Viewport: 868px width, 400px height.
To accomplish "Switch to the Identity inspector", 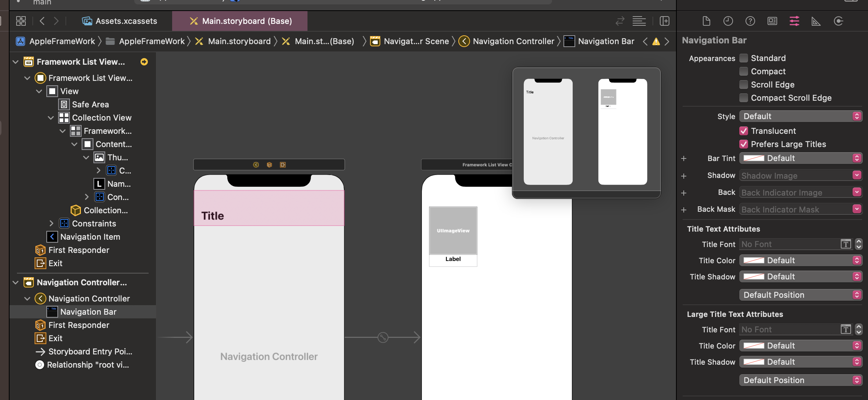I will [772, 21].
